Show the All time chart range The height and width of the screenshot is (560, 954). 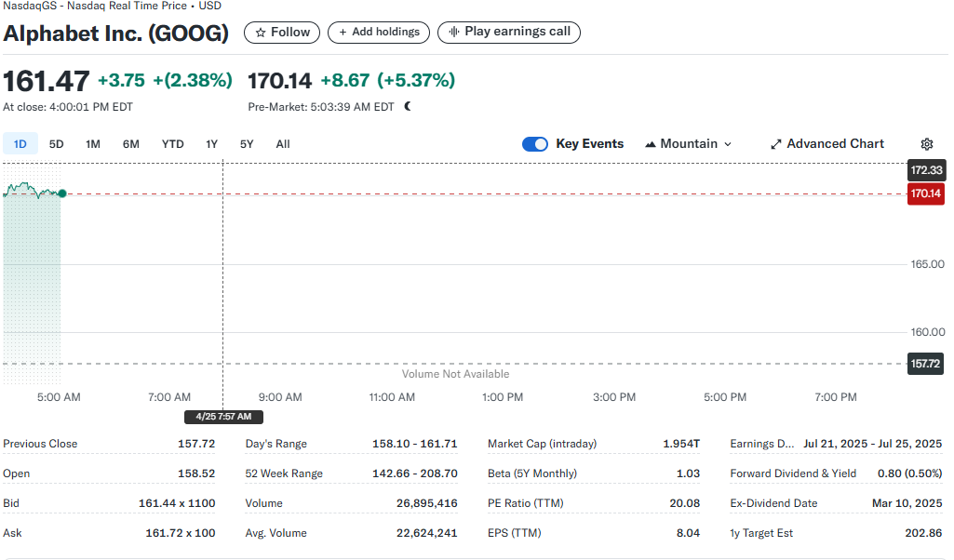(x=283, y=144)
